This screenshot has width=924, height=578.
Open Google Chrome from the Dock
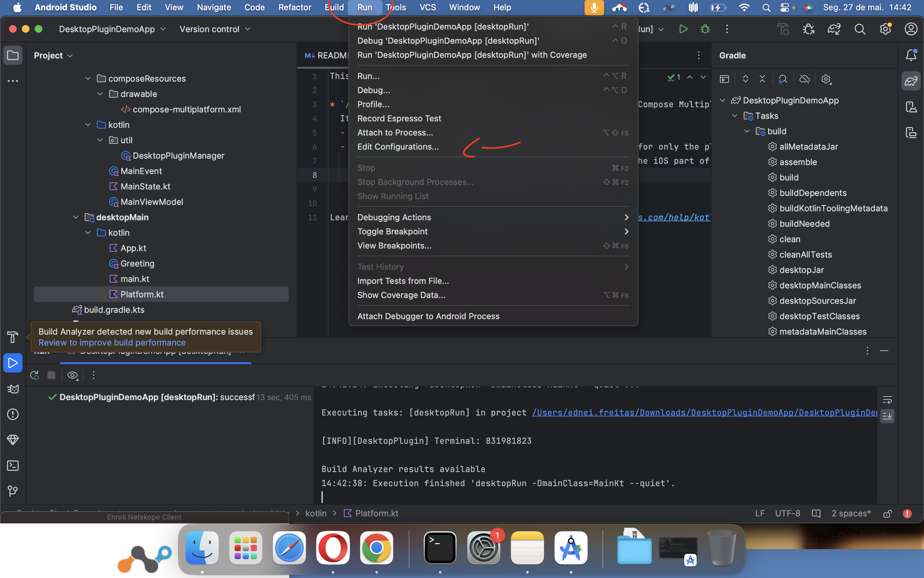[x=376, y=548]
